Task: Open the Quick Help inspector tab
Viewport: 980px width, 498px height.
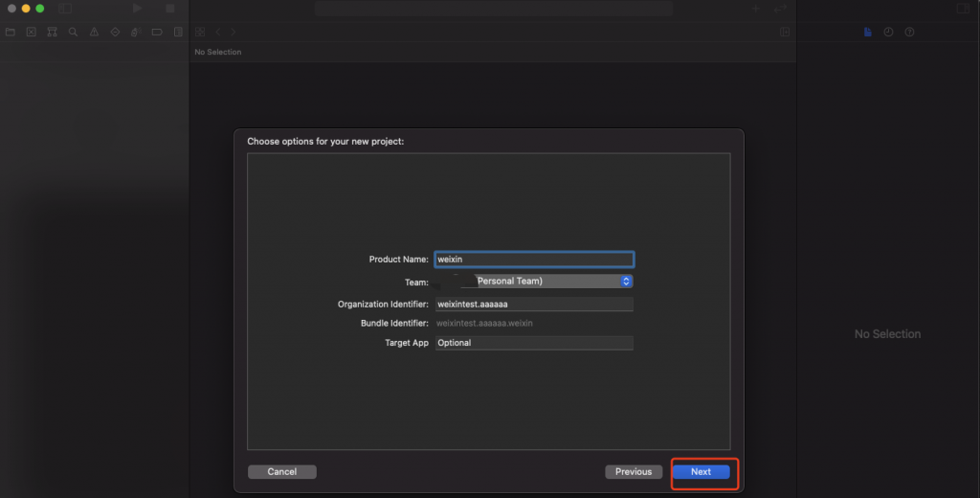Action: tap(909, 32)
